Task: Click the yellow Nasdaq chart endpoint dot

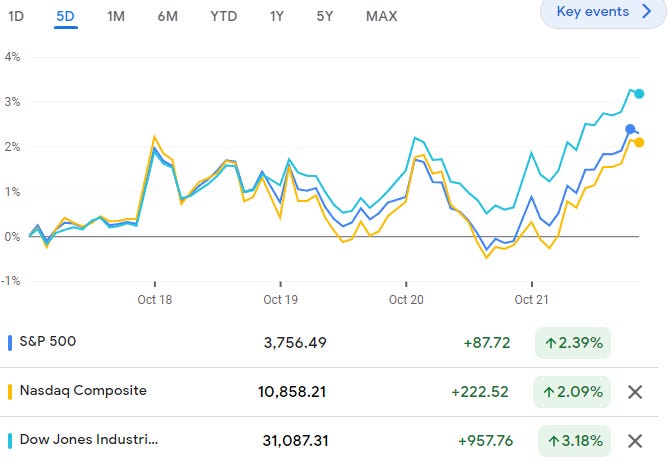Action: click(639, 142)
